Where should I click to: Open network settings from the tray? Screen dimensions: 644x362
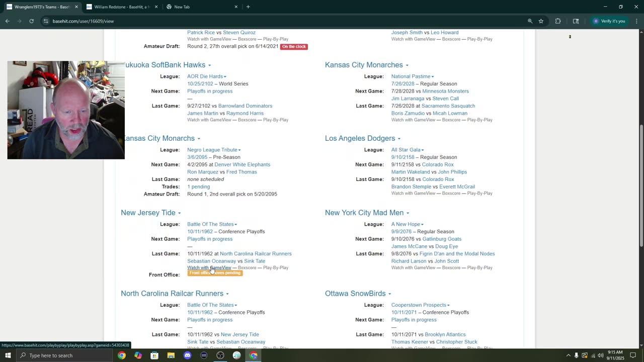click(x=593, y=355)
